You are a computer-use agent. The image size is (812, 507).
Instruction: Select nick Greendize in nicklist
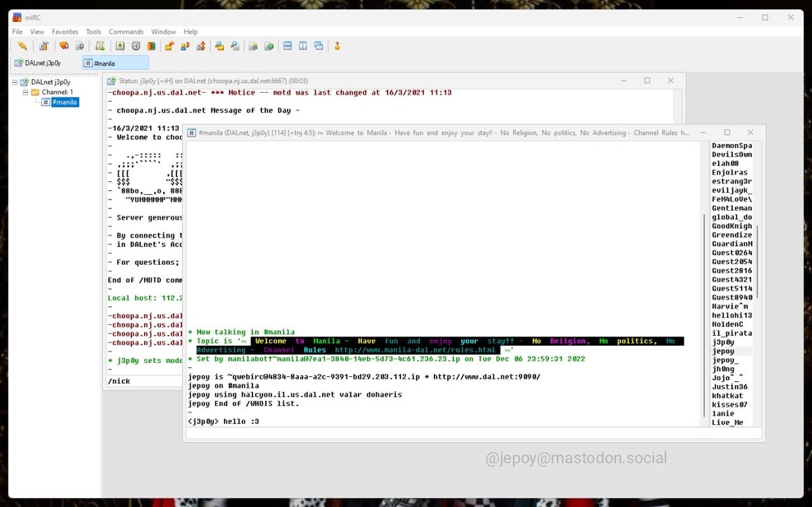(x=732, y=235)
